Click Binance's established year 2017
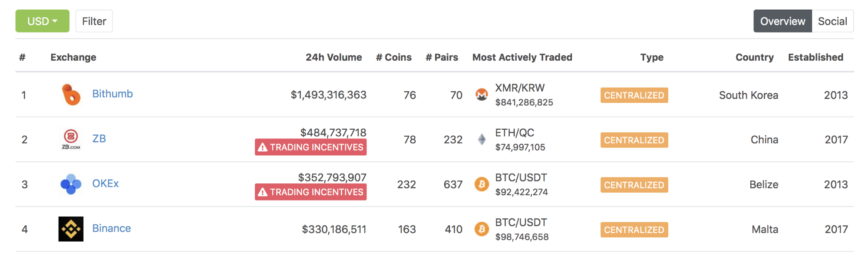 coord(836,229)
